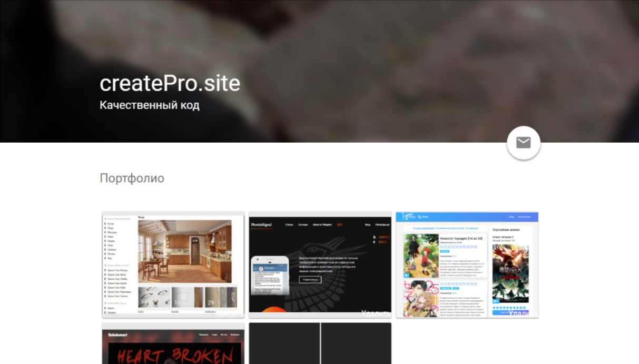Open the anime site portfolio thumbnail
This screenshot has height=364, width=639.
pyautogui.click(x=467, y=265)
